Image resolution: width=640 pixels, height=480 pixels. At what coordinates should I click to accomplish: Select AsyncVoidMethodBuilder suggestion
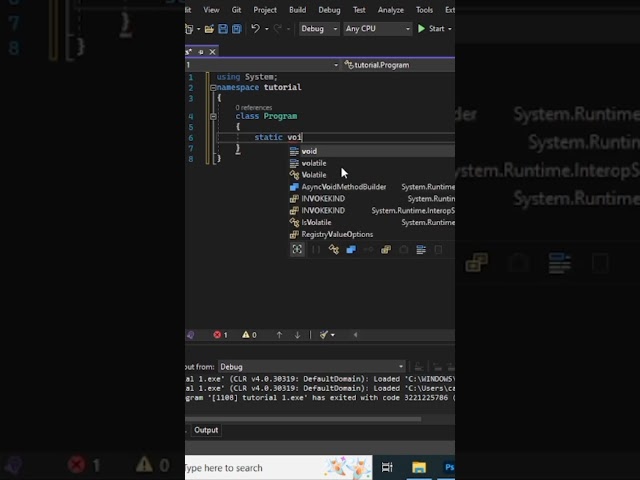[371, 187]
